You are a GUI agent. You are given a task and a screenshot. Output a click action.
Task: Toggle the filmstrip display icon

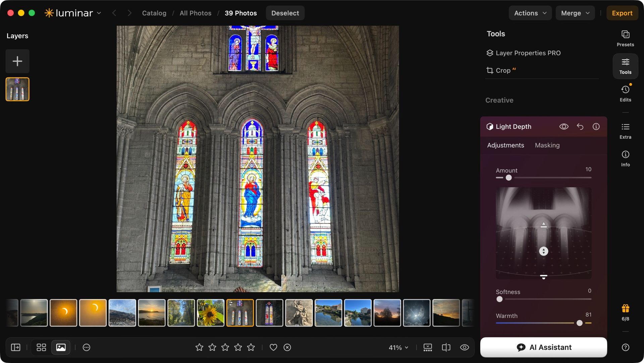(x=428, y=347)
